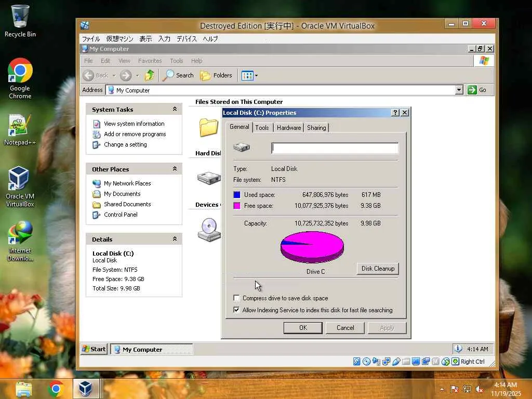This screenshot has width=532, height=399.
Task: Click the magenta Free space color swatch
Action: point(237,206)
